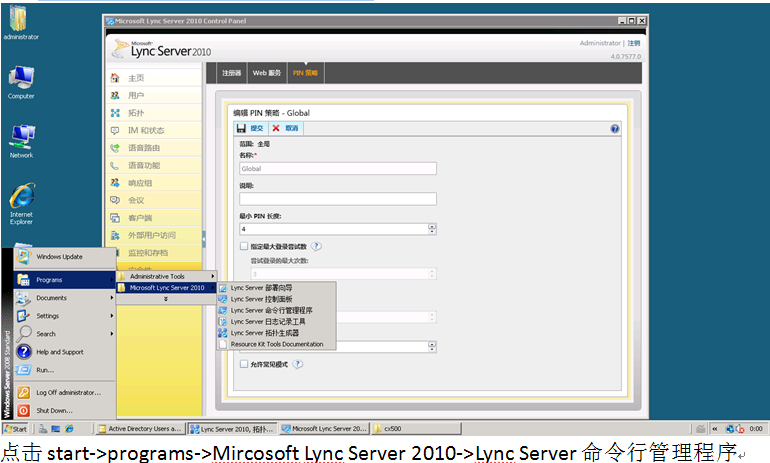Click the Windows Update icon in Start menu
The width and height of the screenshot is (770, 463).
click(x=23, y=257)
